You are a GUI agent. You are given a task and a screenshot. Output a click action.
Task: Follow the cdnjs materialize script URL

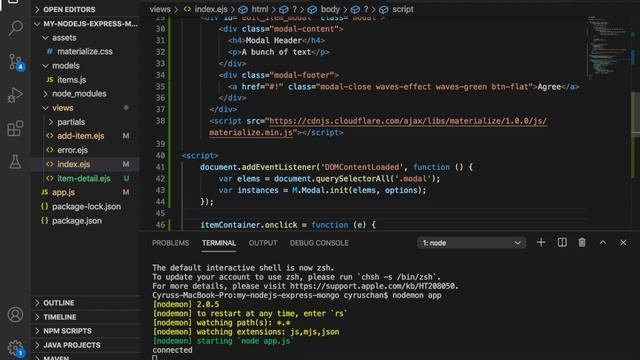point(408,121)
